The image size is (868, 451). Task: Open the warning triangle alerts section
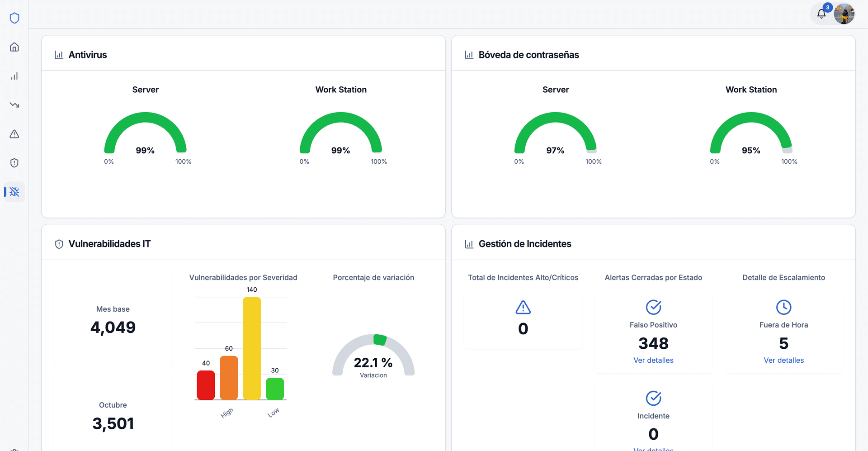click(x=14, y=134)
